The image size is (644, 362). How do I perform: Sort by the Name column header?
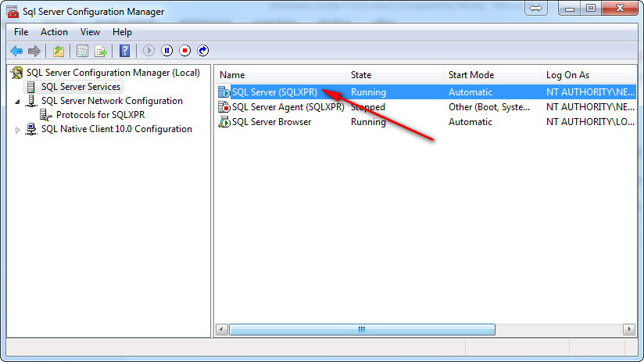280,75
